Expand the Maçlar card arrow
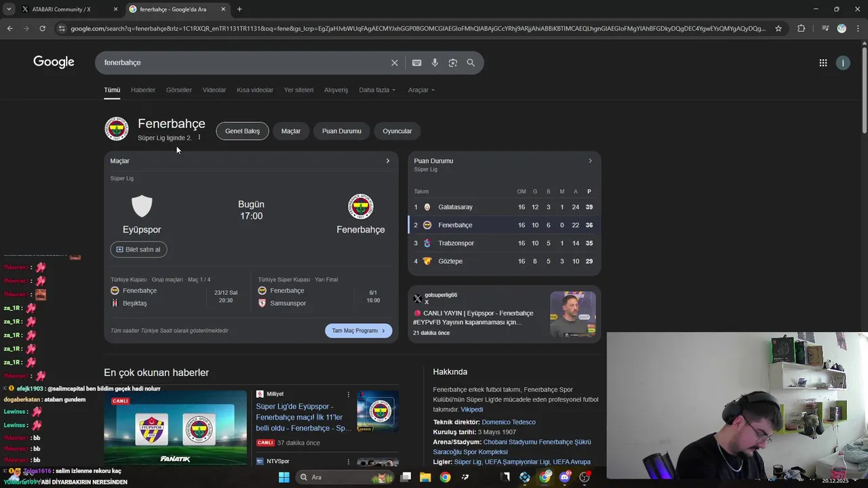The width and height of the screenshot is (868, 488). [x=388, y=161]
